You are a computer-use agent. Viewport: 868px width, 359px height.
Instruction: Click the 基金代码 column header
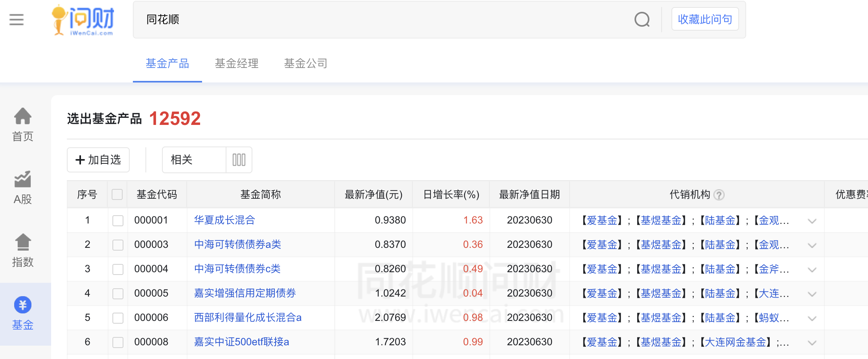[x=157, y=194]
